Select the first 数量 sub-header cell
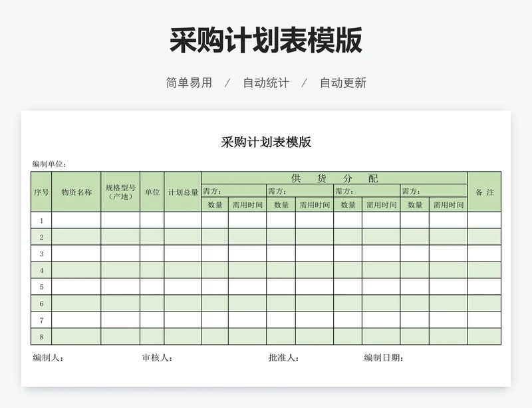Screen dimensions: 532x408 [x=215, y=204]
